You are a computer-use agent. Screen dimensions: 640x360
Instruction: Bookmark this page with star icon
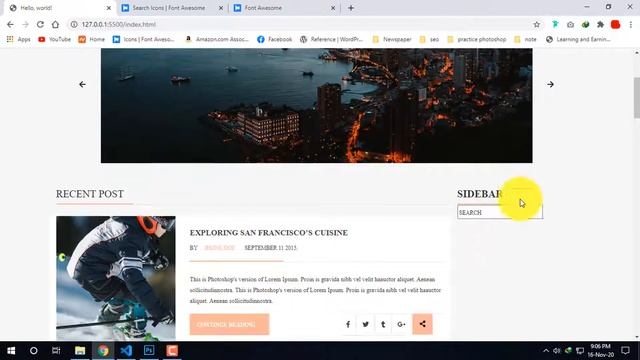[536, 24]
